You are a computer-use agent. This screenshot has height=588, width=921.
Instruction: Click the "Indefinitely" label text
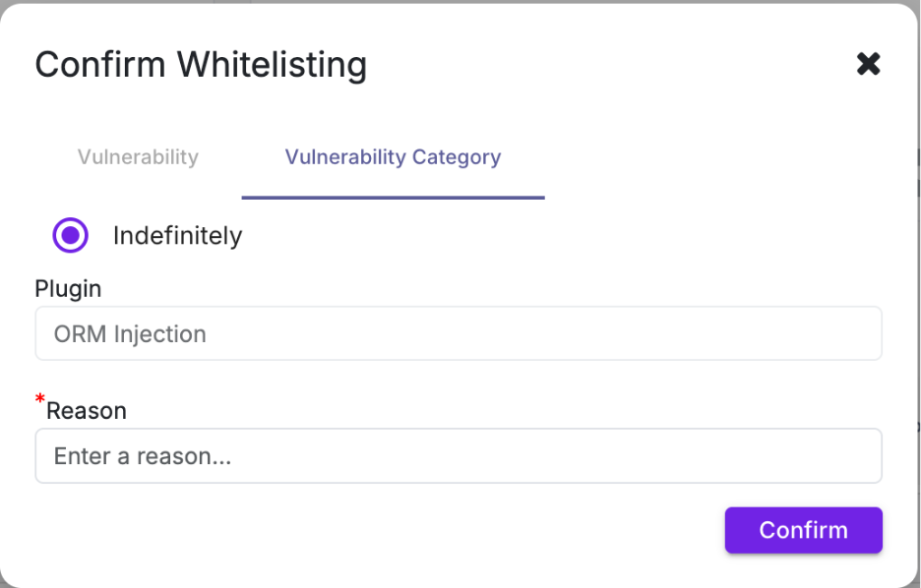pyautogui.click(x=177, y=236)
